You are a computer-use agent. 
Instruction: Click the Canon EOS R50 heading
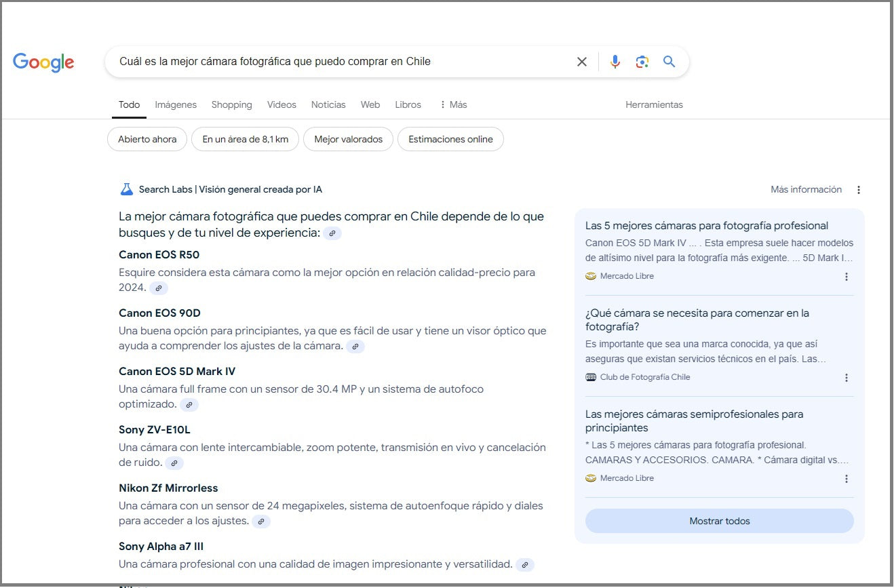pyautogui.click(x=159, y=255)
